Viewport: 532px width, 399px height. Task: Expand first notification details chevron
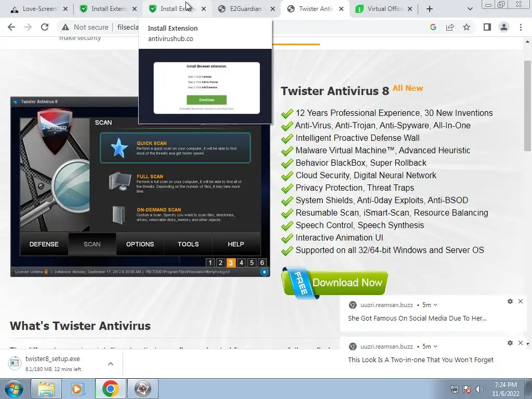435,305
